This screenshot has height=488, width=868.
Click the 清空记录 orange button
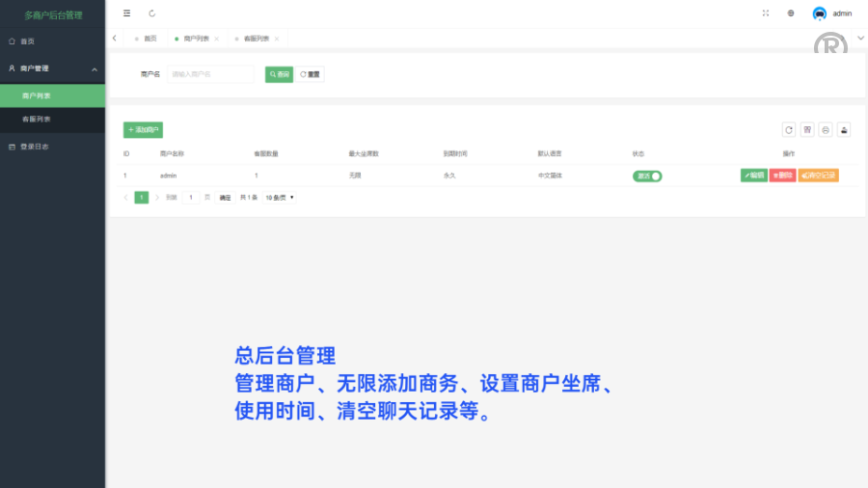point(818,176)
